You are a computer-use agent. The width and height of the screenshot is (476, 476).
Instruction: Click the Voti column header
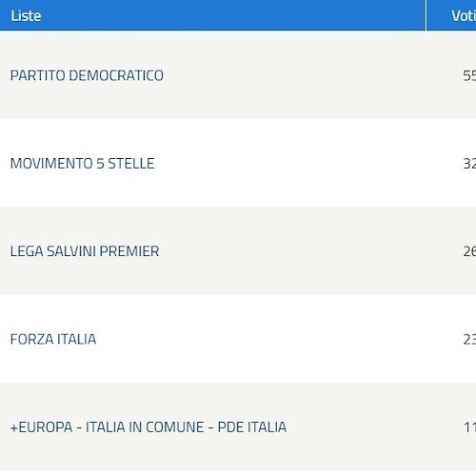[x=464, y=16]
